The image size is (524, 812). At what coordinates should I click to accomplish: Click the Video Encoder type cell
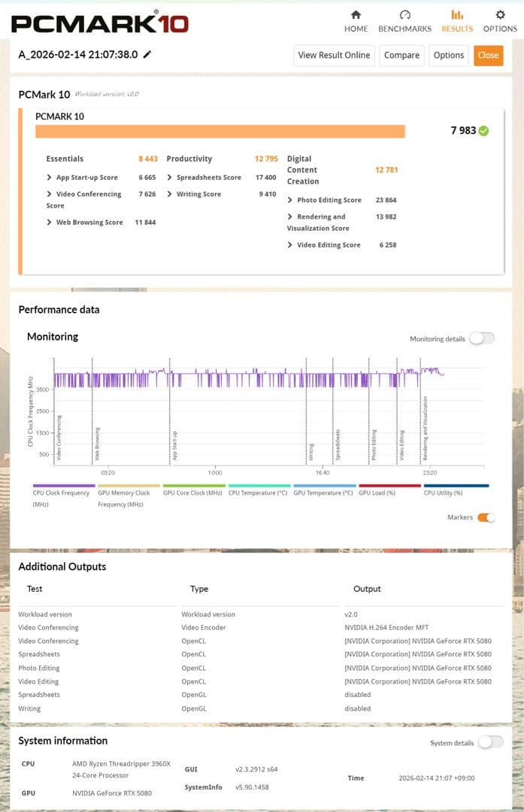tap(204, 627)
